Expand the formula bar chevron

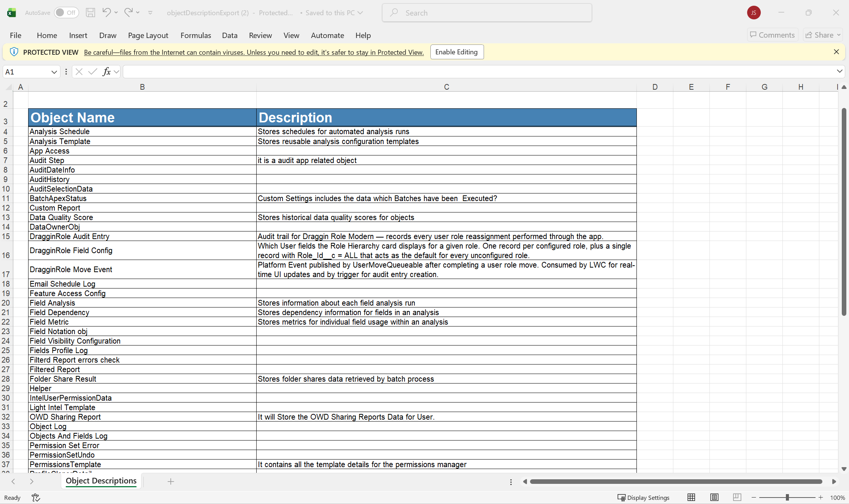[839, 71]
